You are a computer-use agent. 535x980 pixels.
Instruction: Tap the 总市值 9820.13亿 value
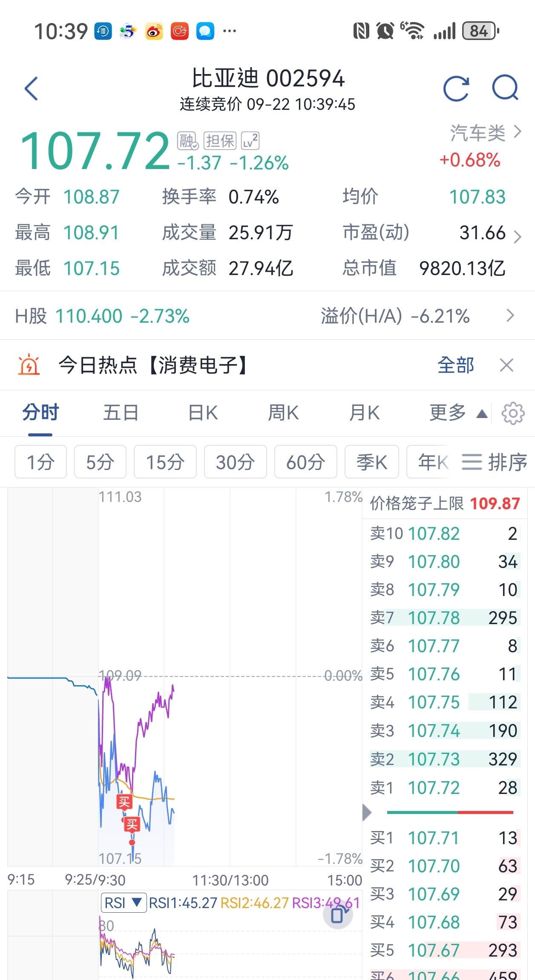(462, 268)
